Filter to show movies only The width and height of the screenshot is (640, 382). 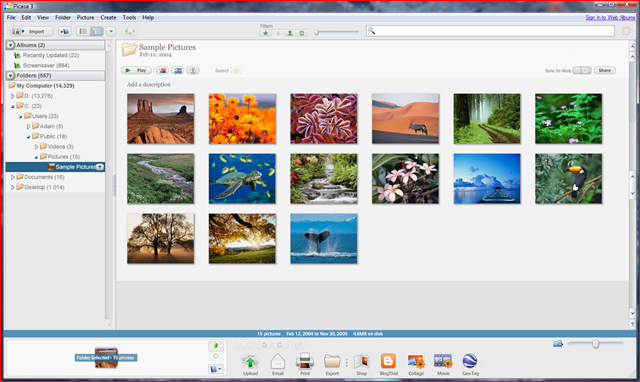click(302, 33)
